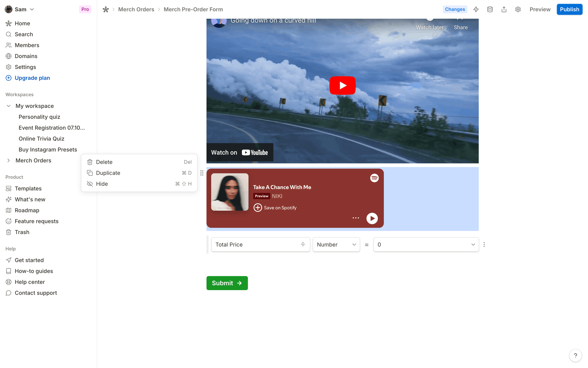This screenshot has width=588, height=368.
Task: Click the Changes badge
Action: point(455,10)
